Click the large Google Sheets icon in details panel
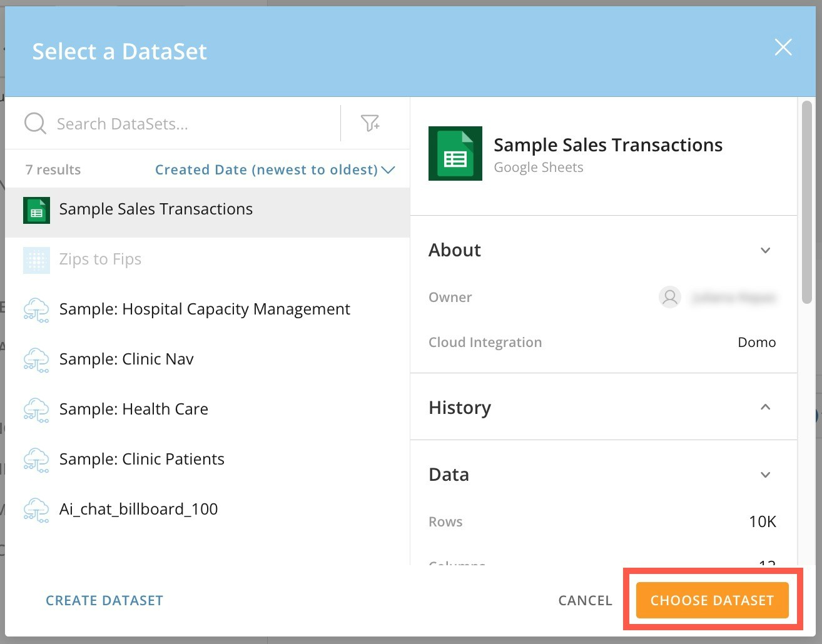Viewport: 822px width, 644px height. (455, 153)
